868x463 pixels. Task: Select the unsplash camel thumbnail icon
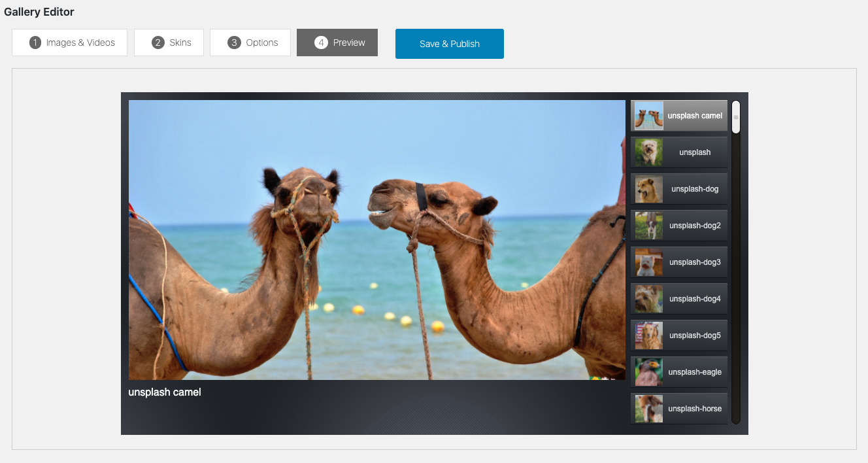[x=649, y=116]
